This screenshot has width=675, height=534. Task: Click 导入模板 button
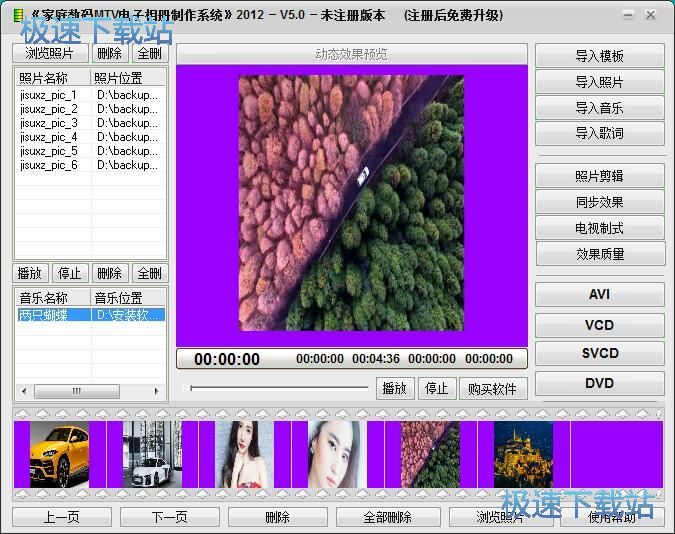tap(600, 56)
